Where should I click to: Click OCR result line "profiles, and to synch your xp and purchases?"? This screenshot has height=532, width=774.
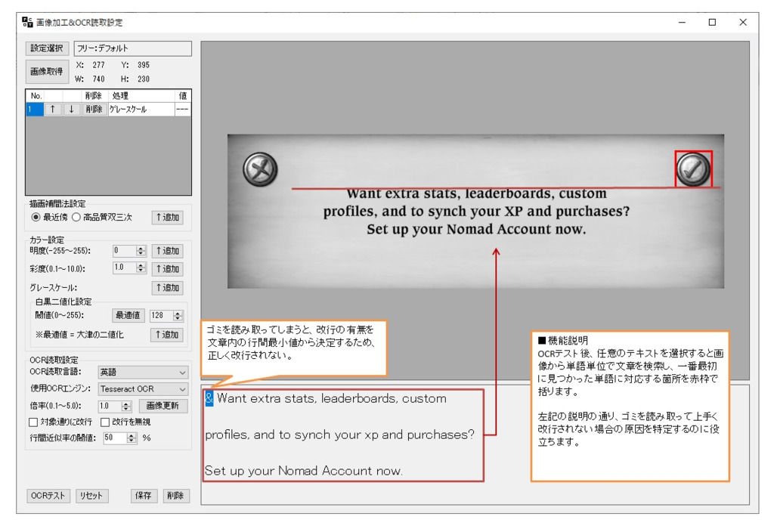339,435
